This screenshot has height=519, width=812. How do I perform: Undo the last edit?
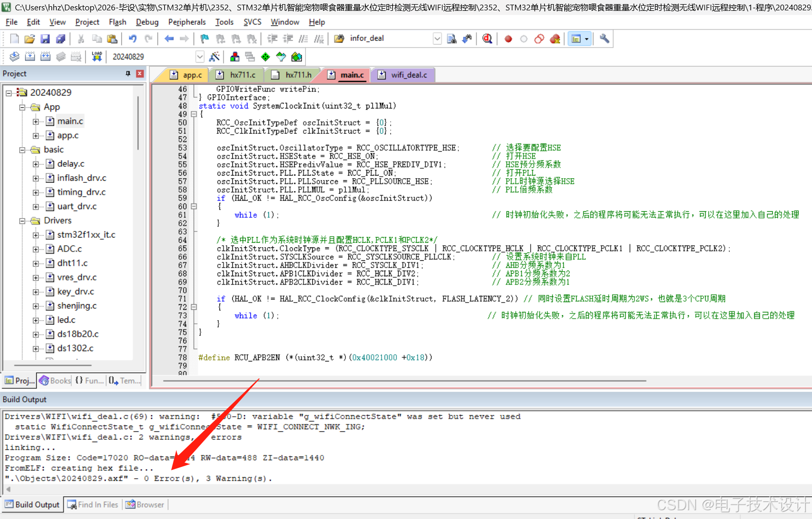point(133,39)
